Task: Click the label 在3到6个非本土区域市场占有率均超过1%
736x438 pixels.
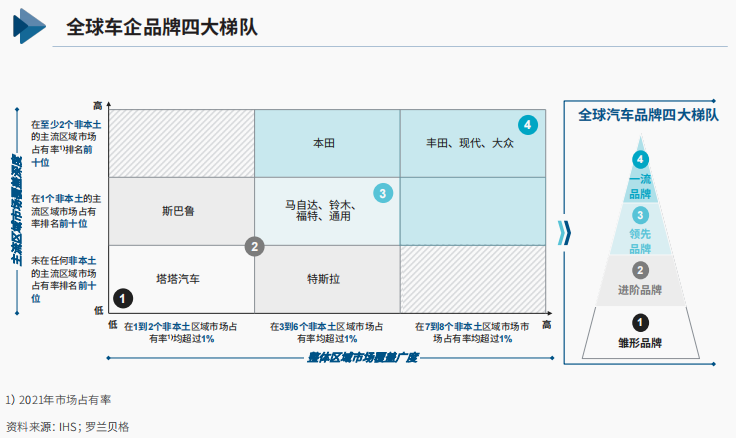Action: tap(327, 332)
